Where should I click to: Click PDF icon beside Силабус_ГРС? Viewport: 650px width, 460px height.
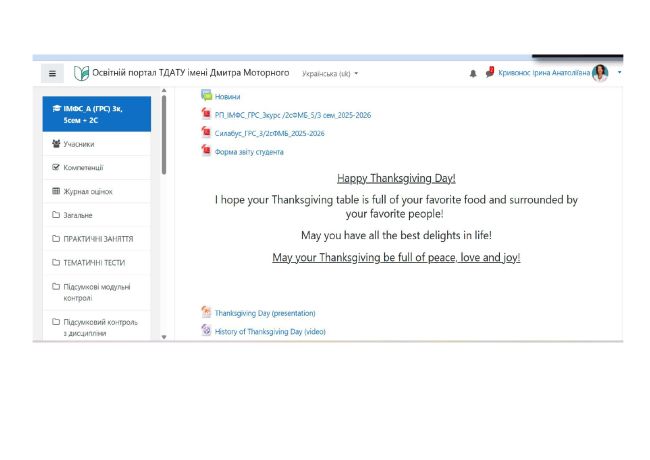[206, 132]
